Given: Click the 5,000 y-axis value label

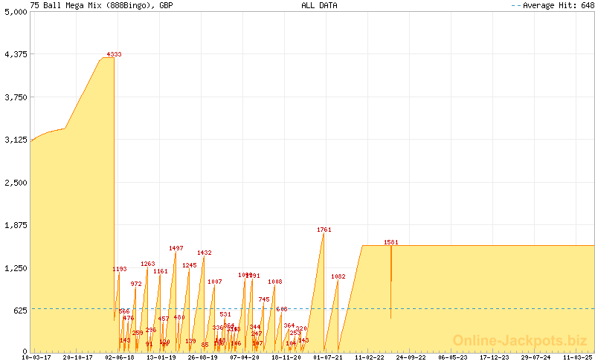Looking at the screenshot, I should (14, 12).
